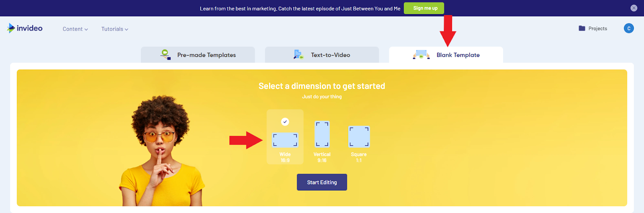
Task: Click the 'Select a dimension to get started' heading
Action: coord(322,86)
